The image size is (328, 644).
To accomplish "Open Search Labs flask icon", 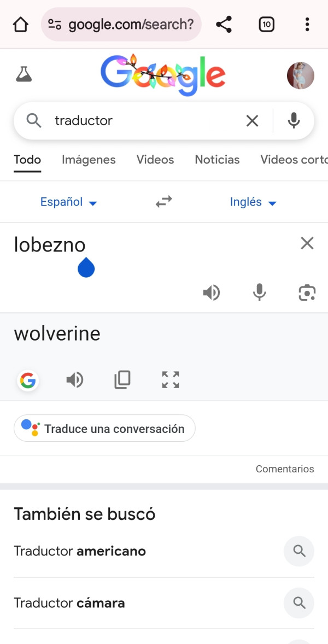I will (x=24, y=75).
